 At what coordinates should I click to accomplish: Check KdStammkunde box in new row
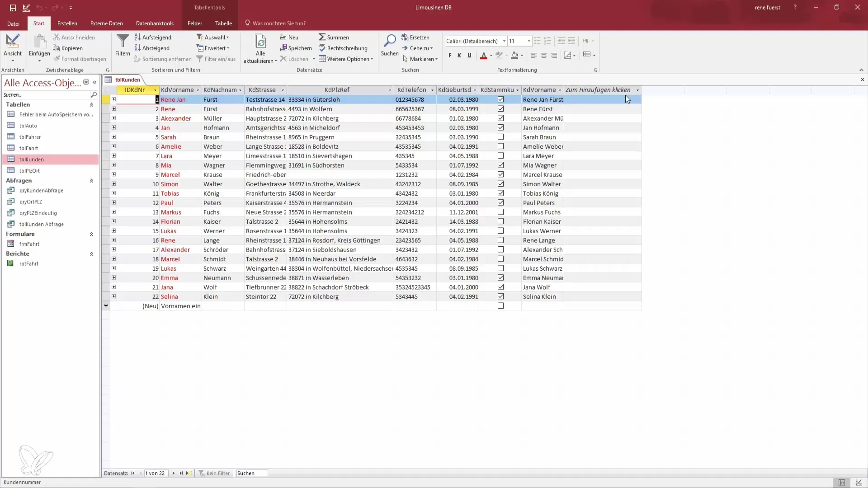point(500,306)
